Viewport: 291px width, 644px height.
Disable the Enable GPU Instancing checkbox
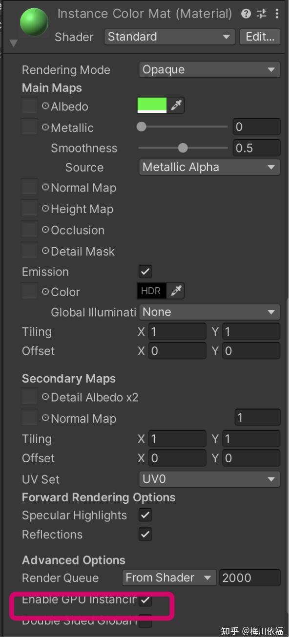(x=145, y=600)
